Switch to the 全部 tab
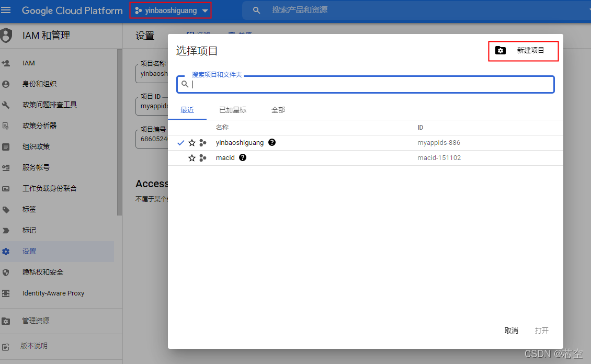Viewport: 591px width, 364px height. tap(278, 110)
